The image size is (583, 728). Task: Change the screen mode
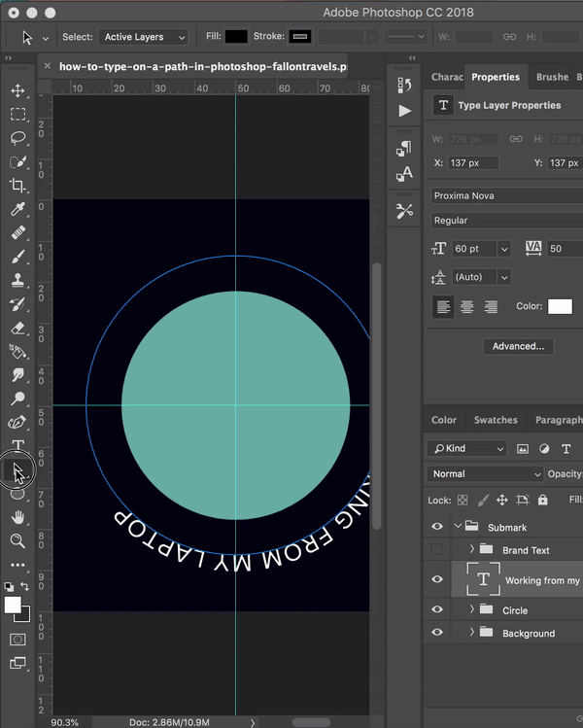(17, 663)
